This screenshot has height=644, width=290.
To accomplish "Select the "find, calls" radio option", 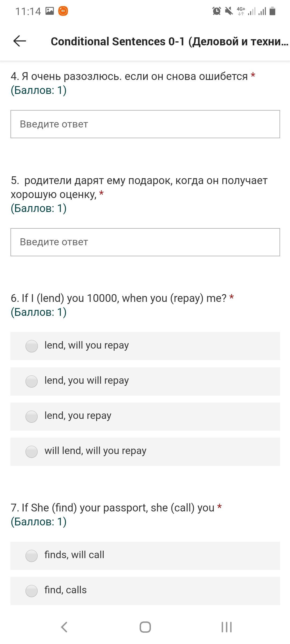I will coord(32,591).
